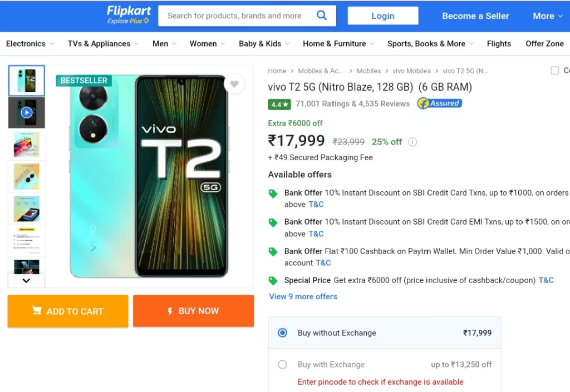The width and height of the screenshot is (570, 392).
Task: Click the ADD TO CART button
Action: [68, 311]
